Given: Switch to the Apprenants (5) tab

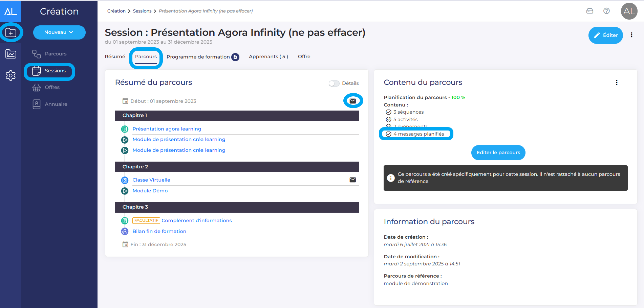Looking at the screenshot, I should coord(268,56).
